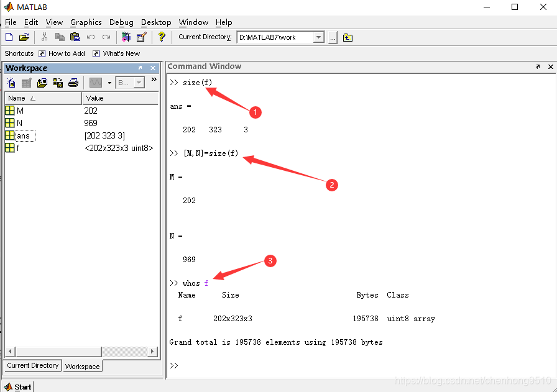Open the Help menu
This screenshot has height=392, width=557.
[224, 22]
